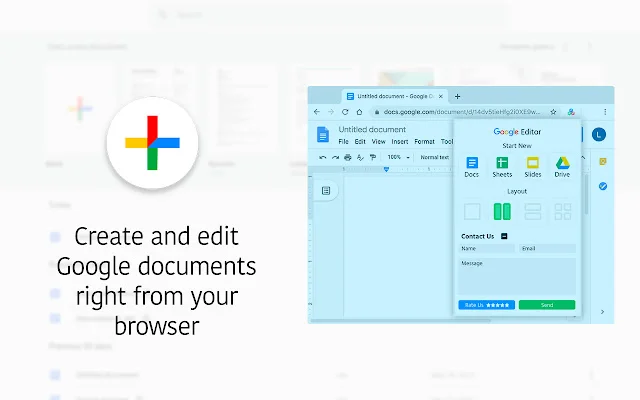Screen dimensions: 640x400
Task: Select the Untitled document browser tab
Action: tap(394, 96)
